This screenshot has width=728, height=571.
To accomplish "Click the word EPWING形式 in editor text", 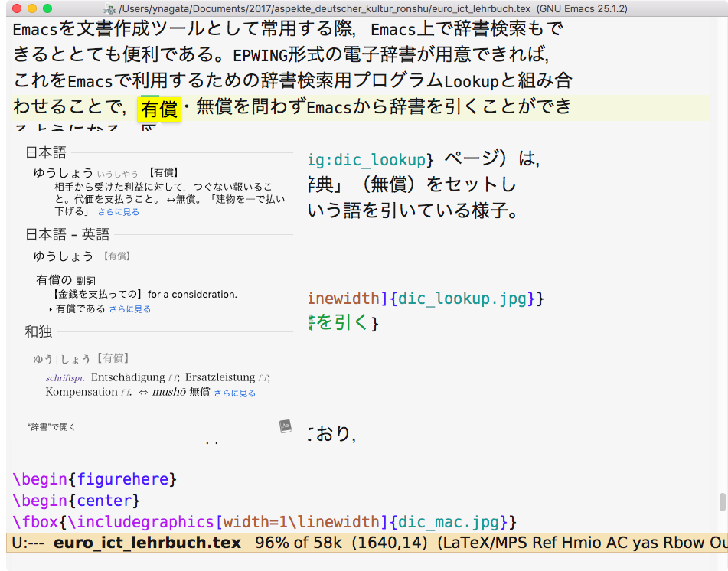I will 279,55.
